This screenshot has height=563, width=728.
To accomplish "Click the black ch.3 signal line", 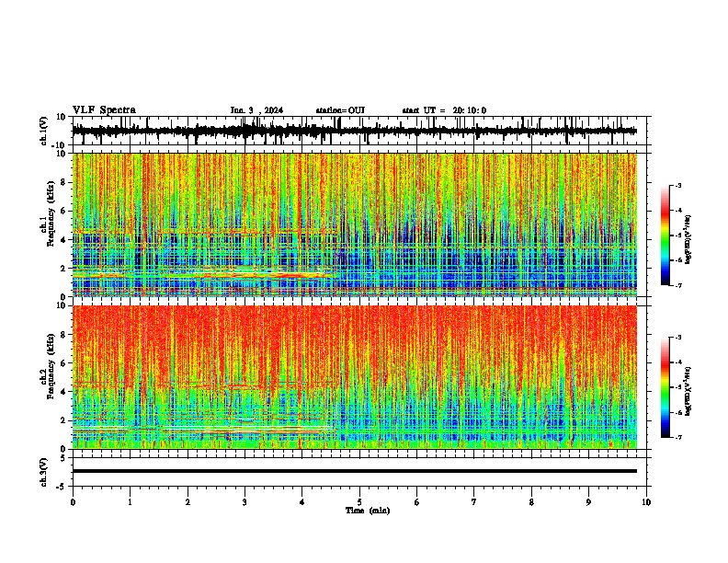I will [355, 471].
